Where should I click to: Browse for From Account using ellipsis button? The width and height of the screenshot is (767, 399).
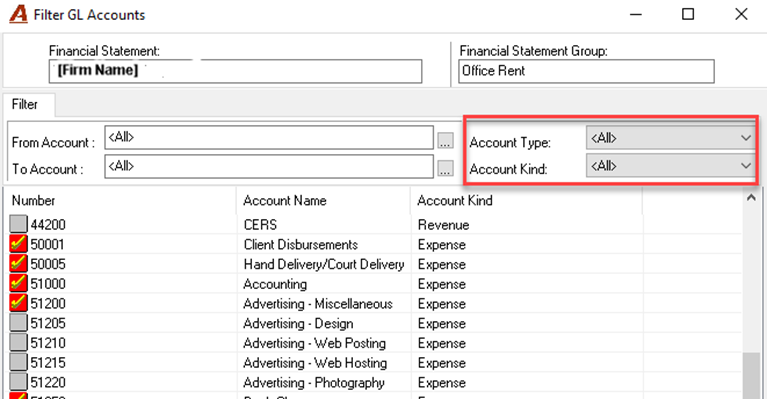point(445,141)
